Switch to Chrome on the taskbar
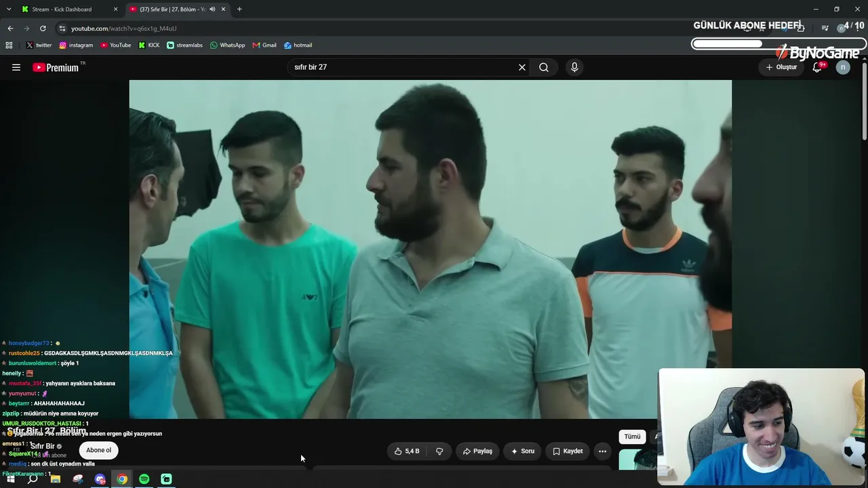868x488 pixels. [x=122, y=479]
